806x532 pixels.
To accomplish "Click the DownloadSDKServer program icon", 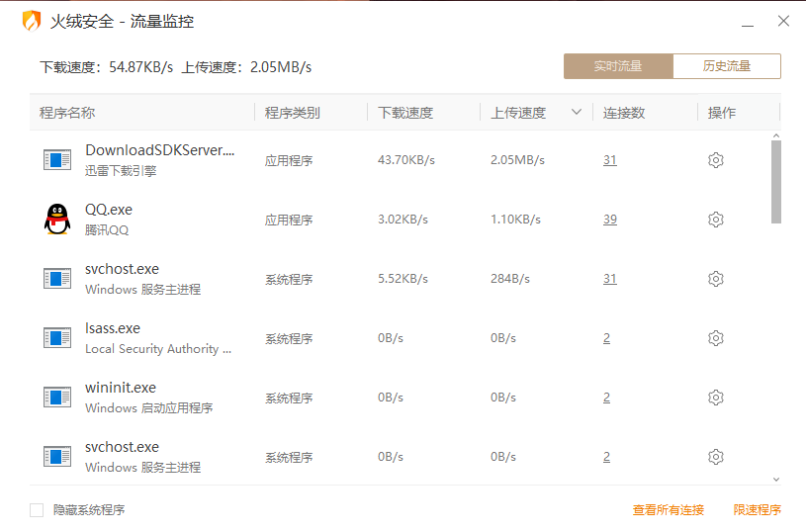I will coord(57,160).
